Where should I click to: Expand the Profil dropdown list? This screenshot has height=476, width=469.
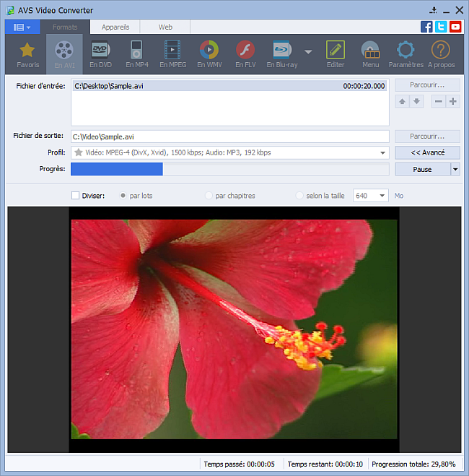pos(382,153)
